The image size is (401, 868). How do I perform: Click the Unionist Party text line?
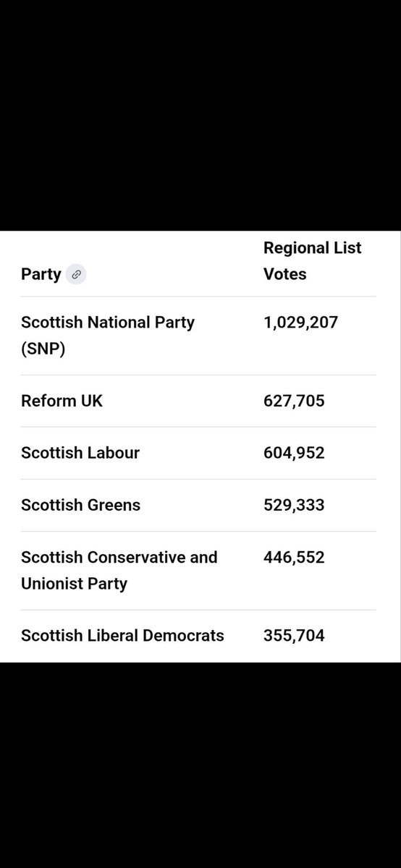point(75,584)
